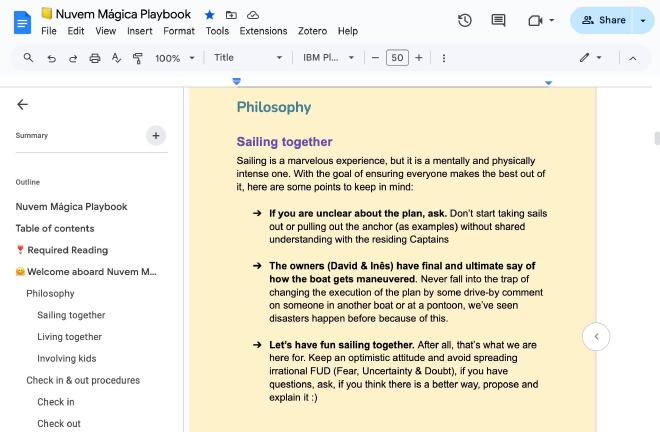This screenshot has width=660, height=432.
Task: Jump to Involving kids outline item
Action: tap(67, 358)
